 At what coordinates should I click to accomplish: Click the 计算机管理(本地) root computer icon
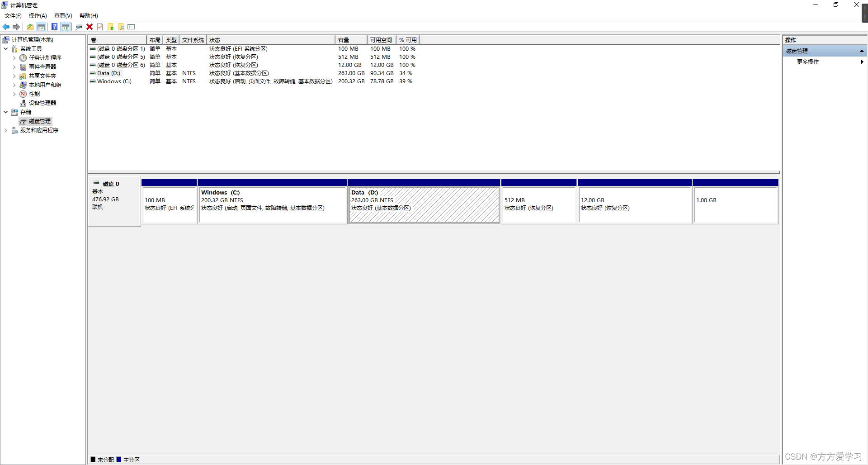6,40
